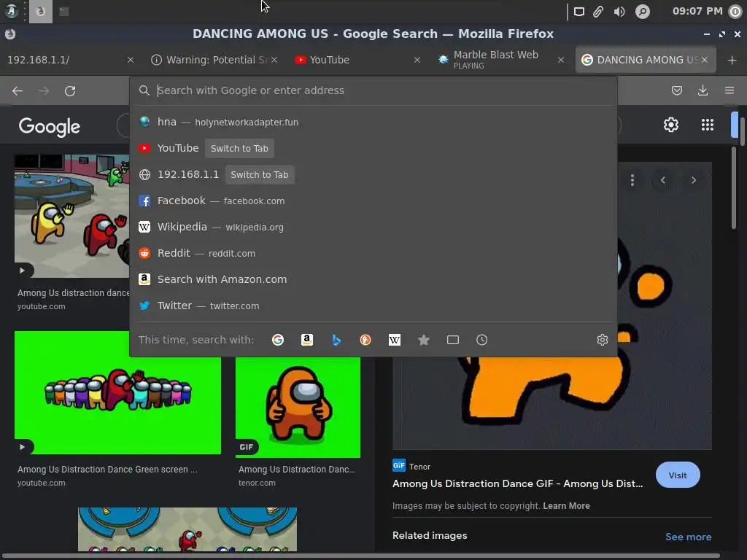
Task: Search open tabs using the tab icon
Action: [453, 340]
